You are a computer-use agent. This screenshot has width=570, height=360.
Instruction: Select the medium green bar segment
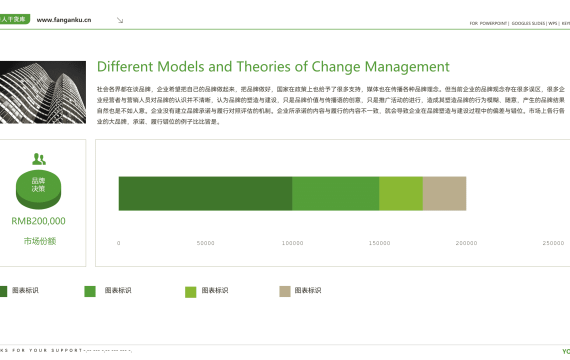(336, 193)
